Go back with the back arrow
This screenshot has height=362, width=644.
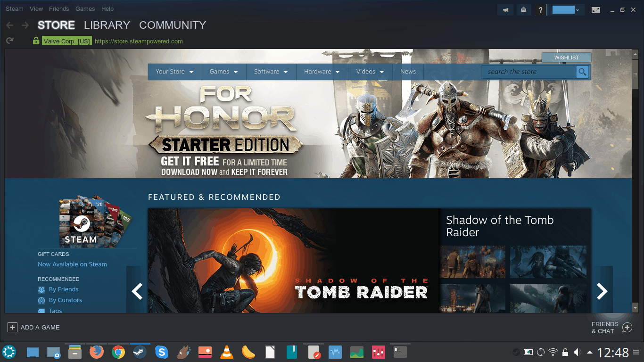[x=10, y=25]
